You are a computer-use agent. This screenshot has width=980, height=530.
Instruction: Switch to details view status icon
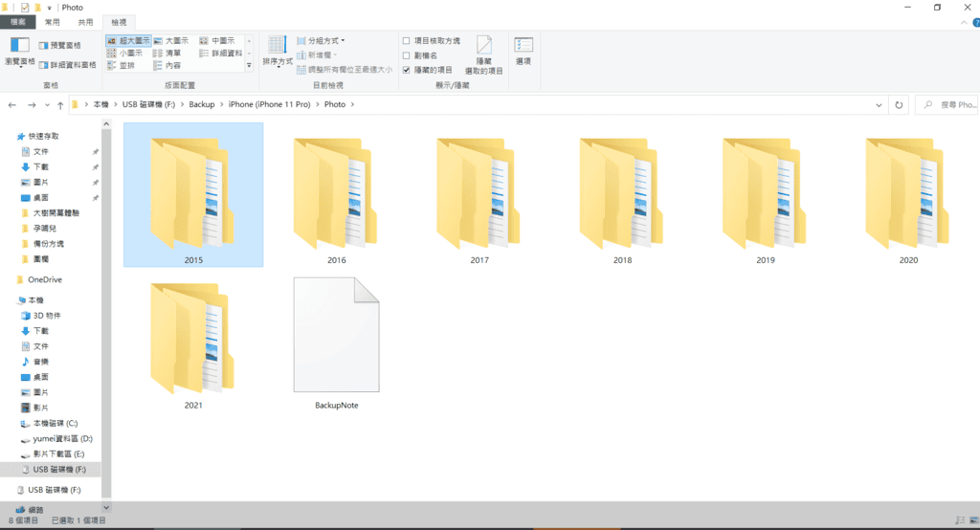tap(960, 520)
